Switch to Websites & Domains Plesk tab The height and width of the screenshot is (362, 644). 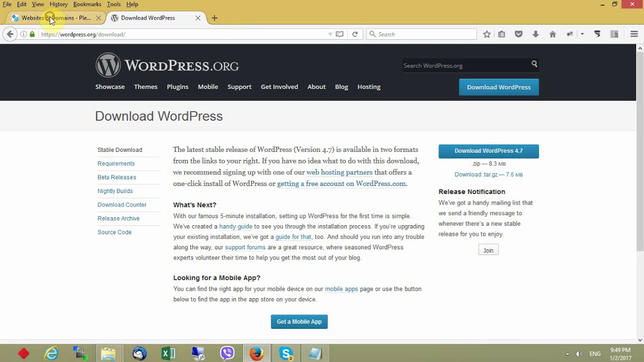click(x=55, y=18)
